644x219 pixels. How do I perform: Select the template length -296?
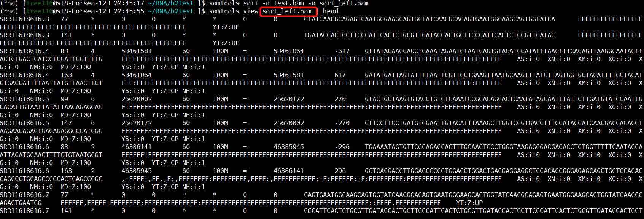[x=342, y=147]
